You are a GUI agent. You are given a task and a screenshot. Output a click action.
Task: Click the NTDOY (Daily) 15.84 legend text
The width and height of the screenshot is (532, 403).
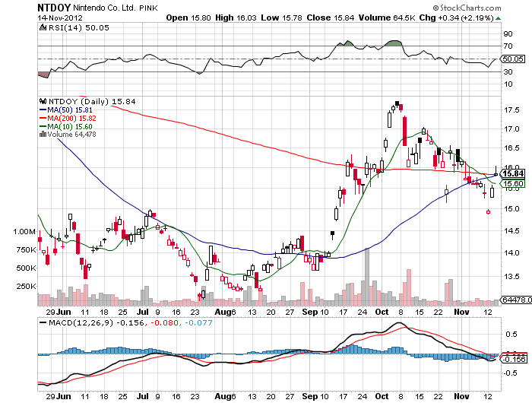coord(92,102)
